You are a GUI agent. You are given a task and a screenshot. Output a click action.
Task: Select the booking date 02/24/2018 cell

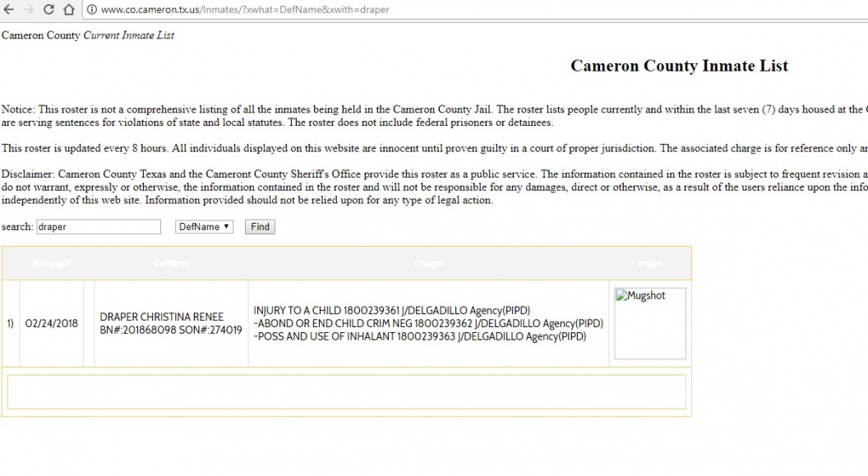point(52,323)
